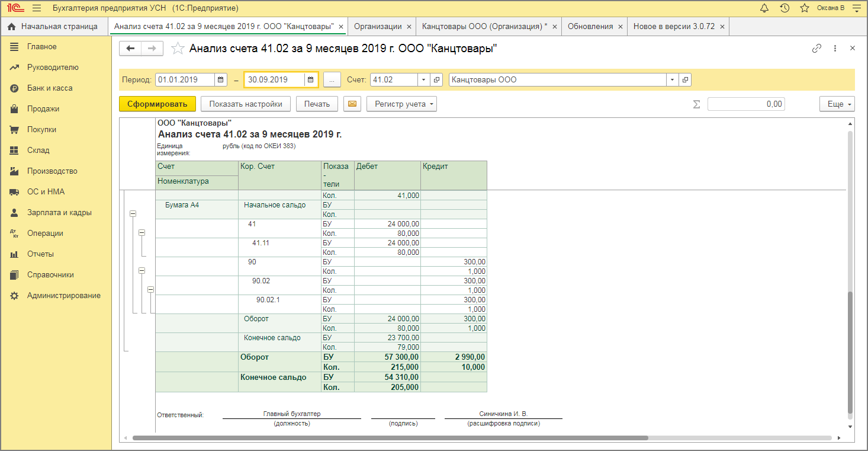Switch to the Организации tab

coord(377,27)
